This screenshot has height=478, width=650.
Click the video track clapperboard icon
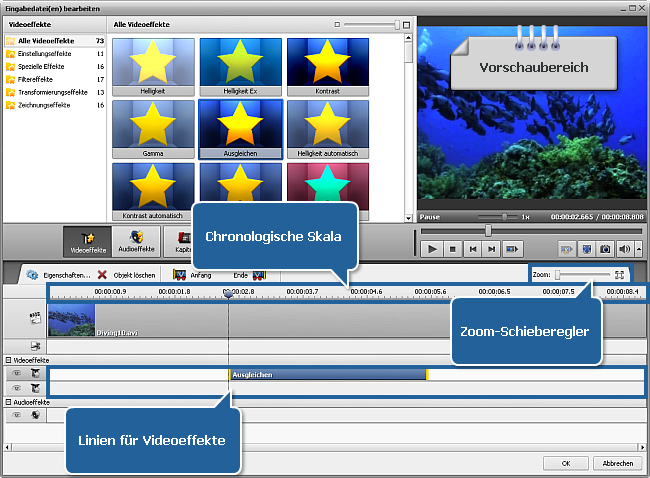click(x=35, y=318)
